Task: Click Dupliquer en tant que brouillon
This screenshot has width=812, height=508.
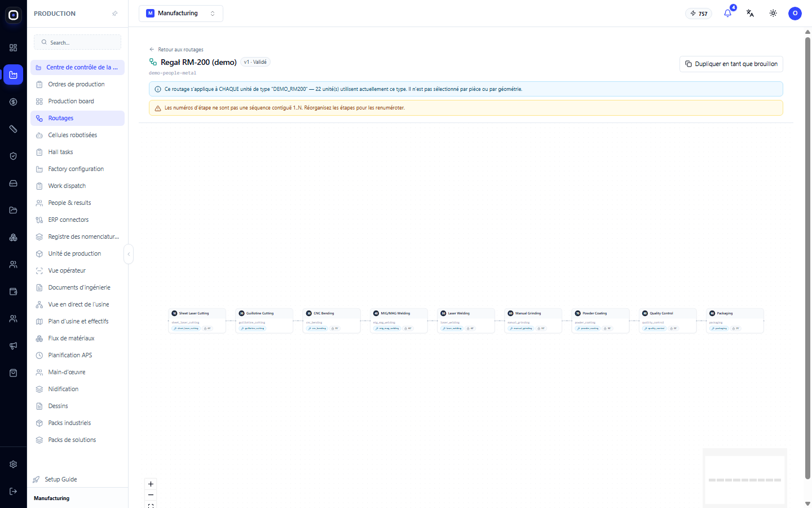Action: [731, 64]
